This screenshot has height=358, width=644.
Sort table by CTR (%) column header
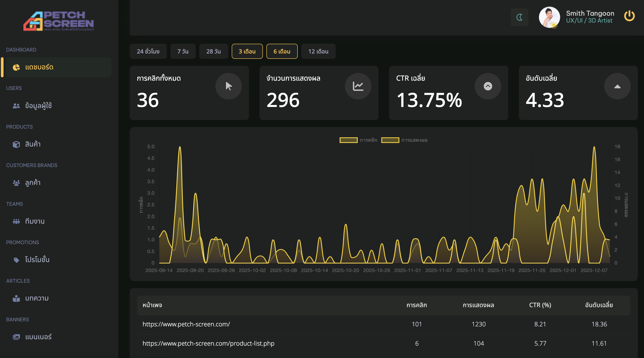coord(540,305)
